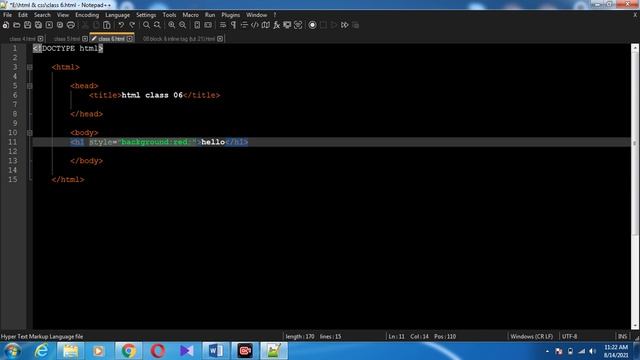Open the File menu

point(7,15)
